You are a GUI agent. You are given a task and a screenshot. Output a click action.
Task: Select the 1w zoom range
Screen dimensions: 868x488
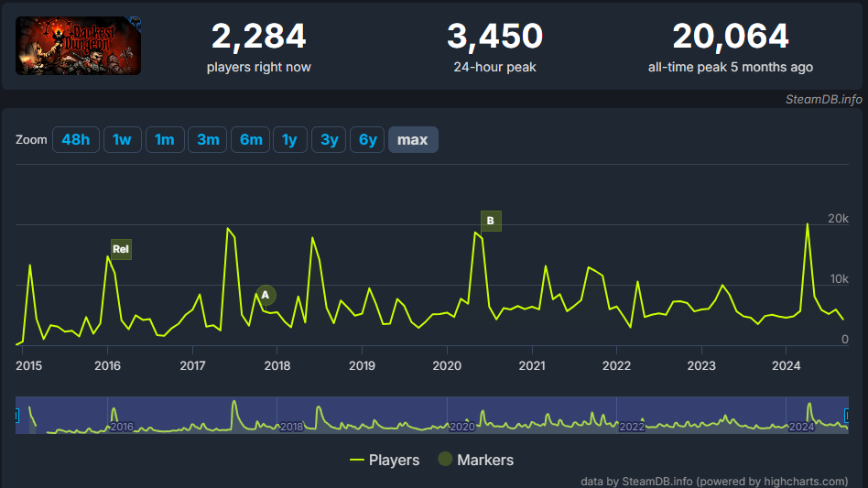click(x=123, y=139)
